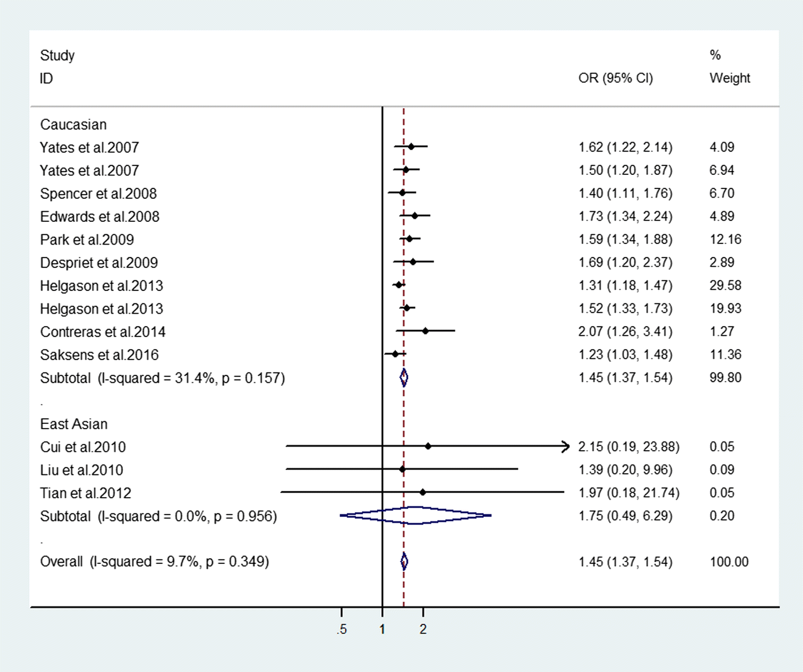Screen dimensions: 803x672
Task: Click the x-axis tick label '.5'
Action: 341,630
